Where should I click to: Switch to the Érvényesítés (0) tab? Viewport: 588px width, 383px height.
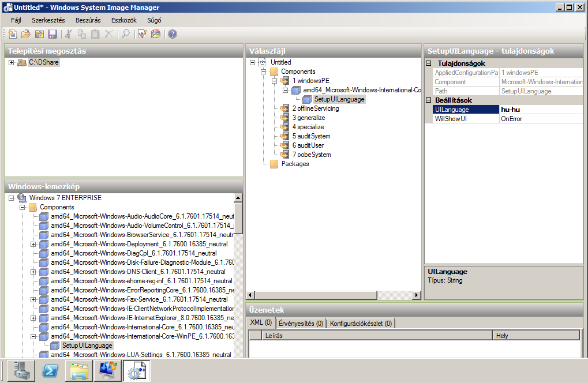[301, 324]
